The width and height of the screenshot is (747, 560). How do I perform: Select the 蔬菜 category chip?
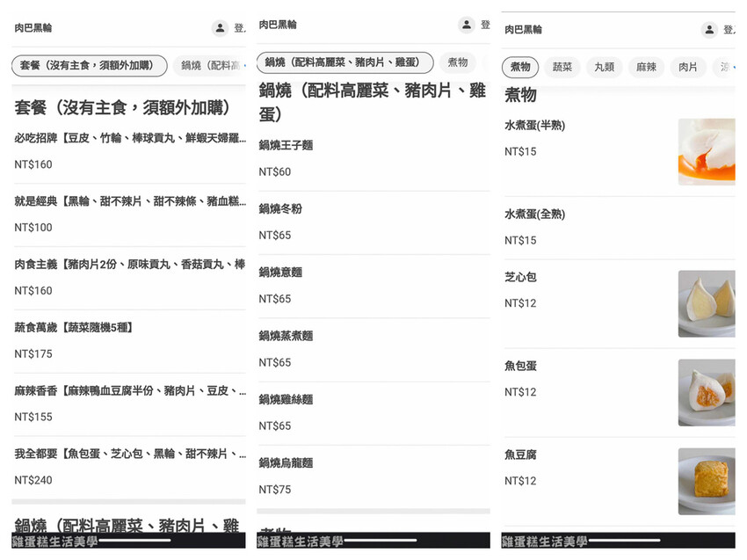tap(562, 67)
